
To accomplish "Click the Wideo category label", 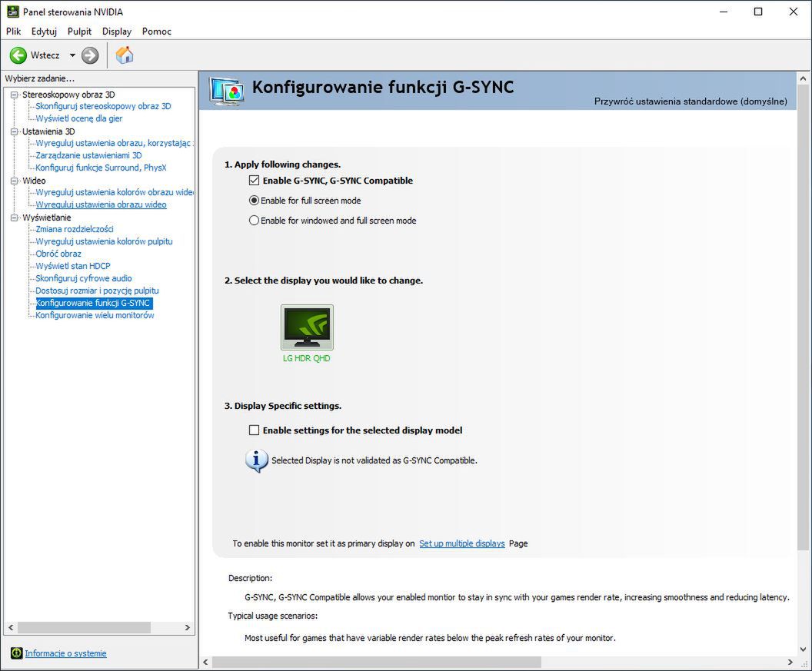I will [34, 181].
